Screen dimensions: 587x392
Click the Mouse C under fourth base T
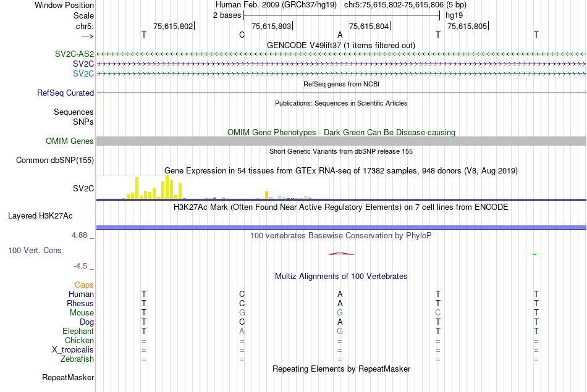pos(438,313)
